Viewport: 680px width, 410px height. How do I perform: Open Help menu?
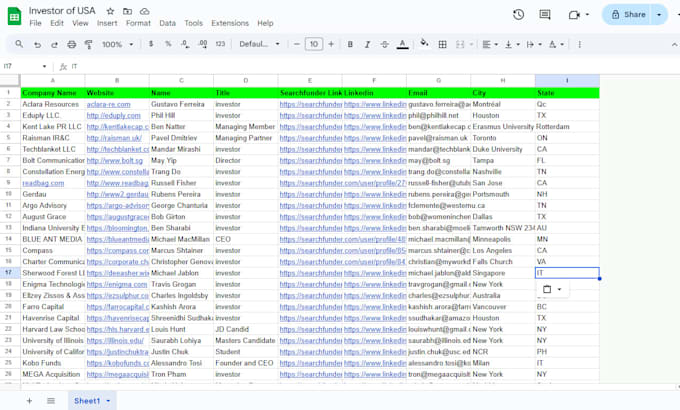pos(265,23)
